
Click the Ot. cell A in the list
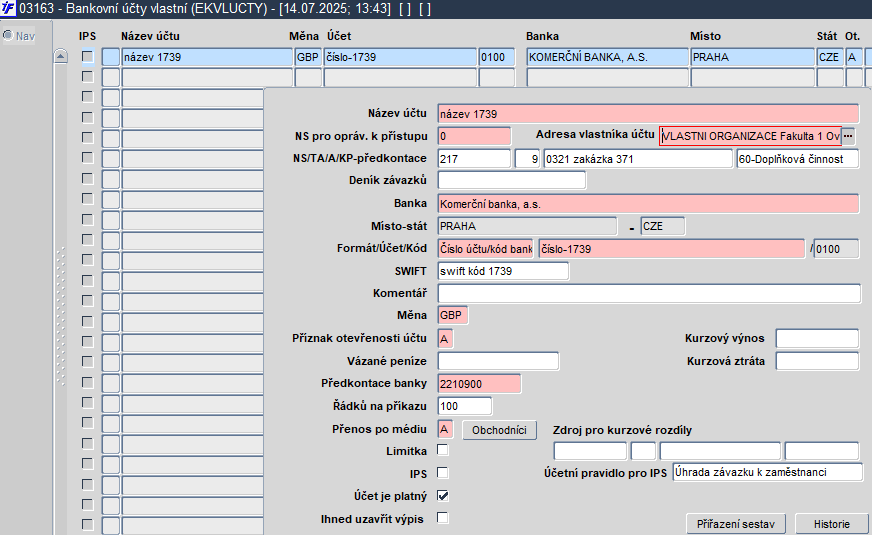tap(854, 57)
